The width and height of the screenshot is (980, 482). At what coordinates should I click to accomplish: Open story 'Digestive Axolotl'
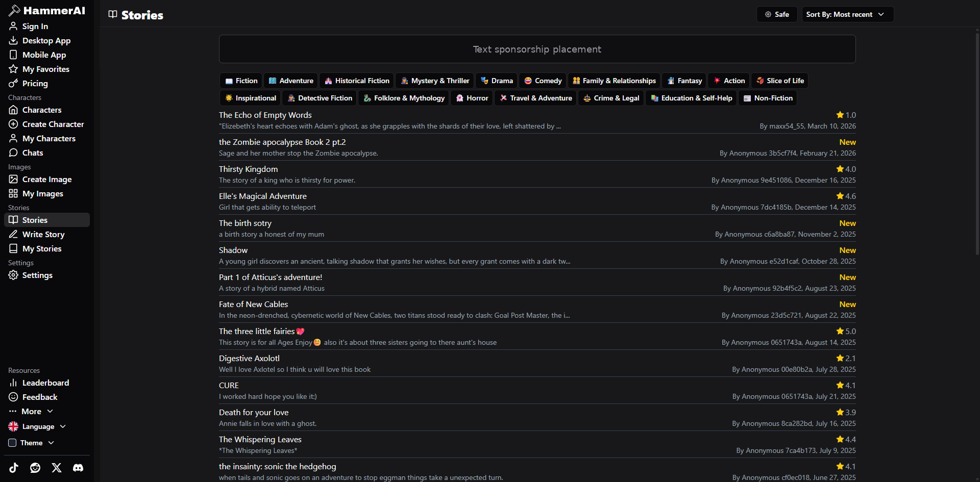(537, 364)
